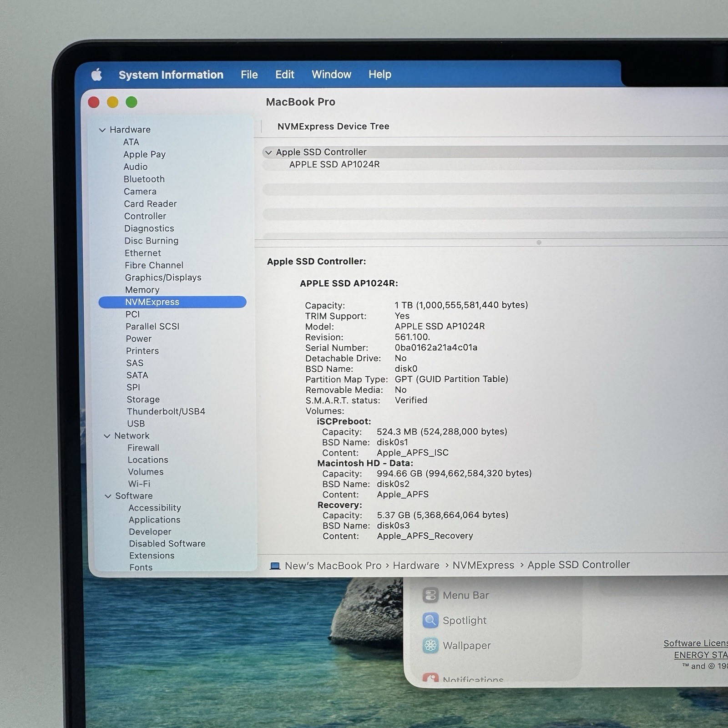Image resolution: width=728 pixels, height=728 pixels.
Task: Select Diagnostics in the sidebar
Action: 149,228
